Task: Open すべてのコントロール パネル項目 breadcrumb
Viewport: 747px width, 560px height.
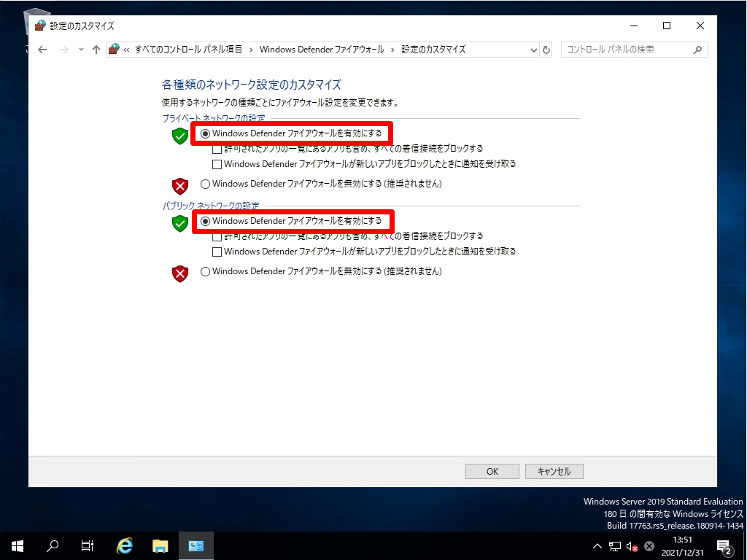Action: (188, 50)
